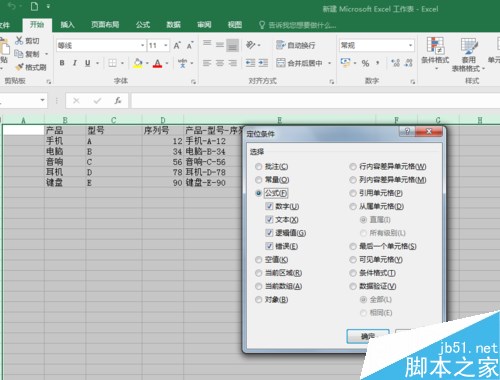
Task: Uncheck the 数字(U) checkbox
Action: (269, 206)
